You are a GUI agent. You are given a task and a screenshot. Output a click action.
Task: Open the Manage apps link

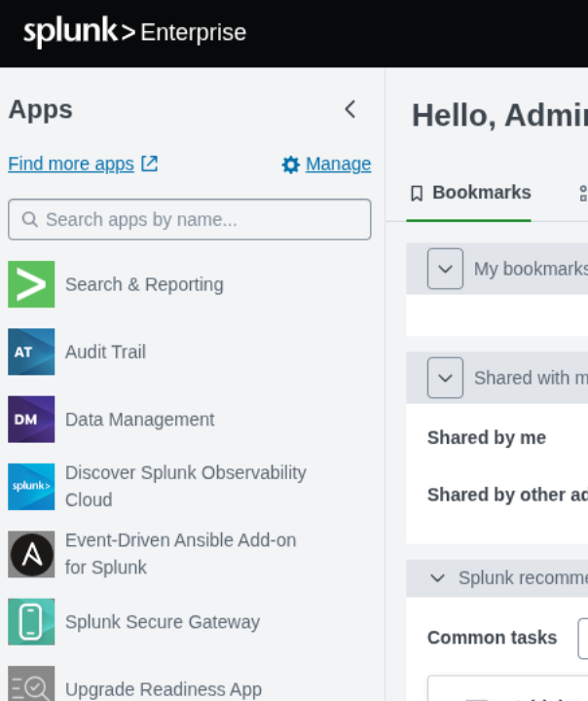pyautogui.click(x=338, y=165)
